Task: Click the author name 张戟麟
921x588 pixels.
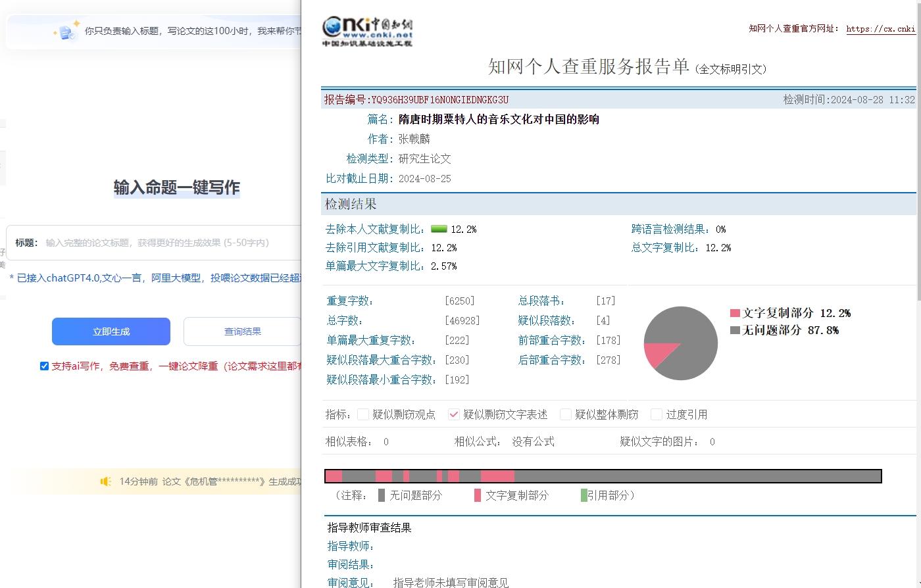Action: 414,139
